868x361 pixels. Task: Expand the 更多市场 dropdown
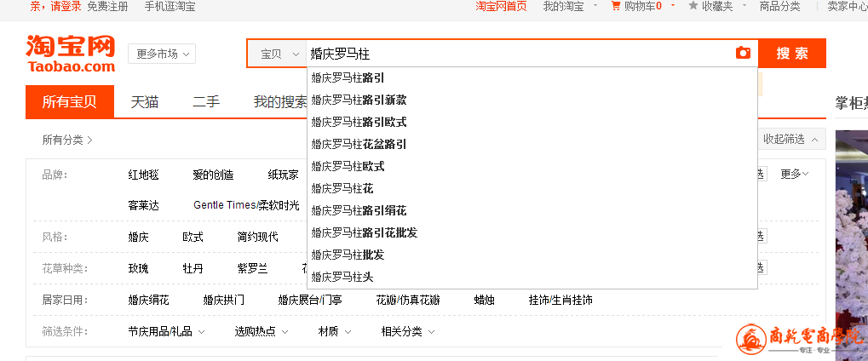(x=162, y=54)
